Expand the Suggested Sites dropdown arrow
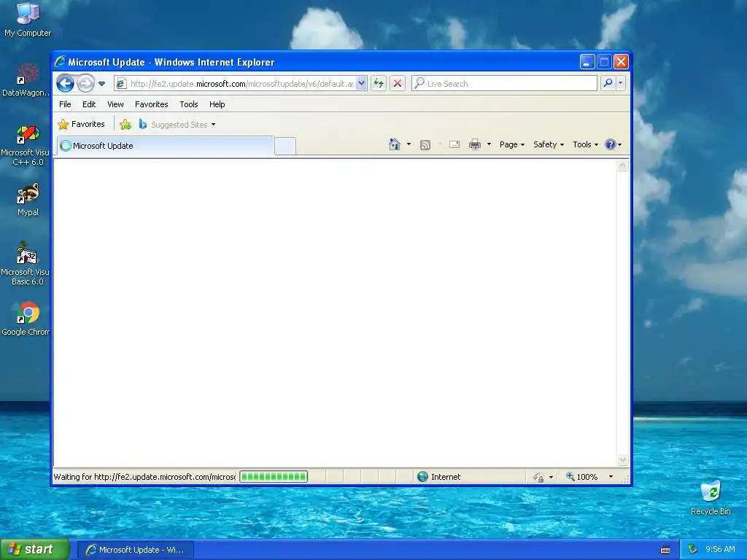This screenshot has height=560, width=747. (214, 125)
